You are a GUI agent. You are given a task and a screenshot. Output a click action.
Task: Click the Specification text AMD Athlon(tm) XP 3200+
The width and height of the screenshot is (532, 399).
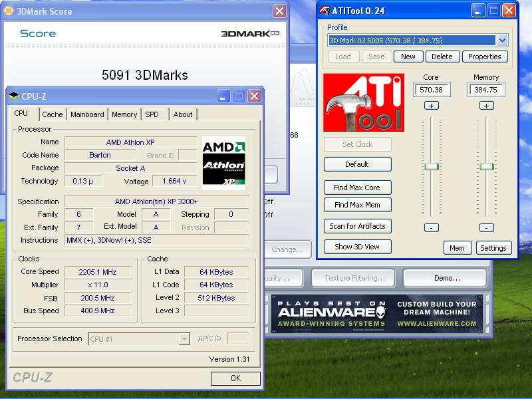(156, 201)
